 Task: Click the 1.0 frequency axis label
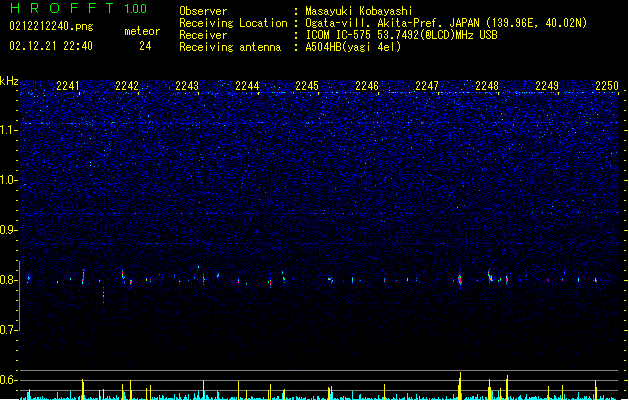[x=8, y=180]
